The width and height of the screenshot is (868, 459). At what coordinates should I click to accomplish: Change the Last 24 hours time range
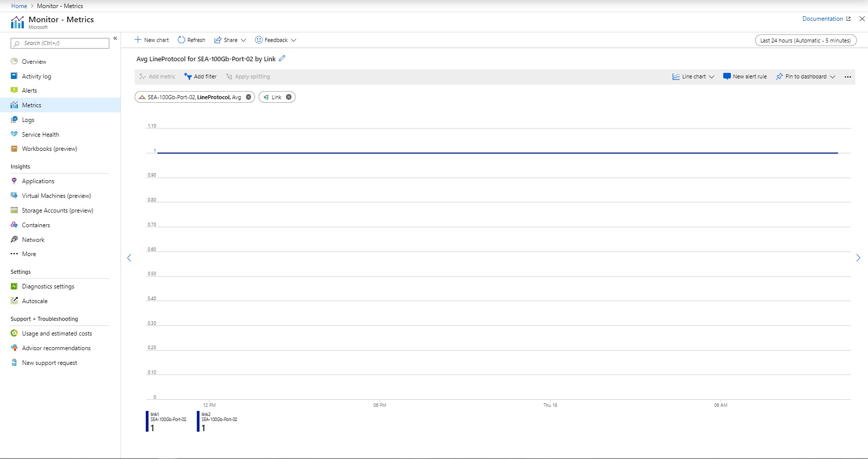pyautogui.click(x=806, y=40)
